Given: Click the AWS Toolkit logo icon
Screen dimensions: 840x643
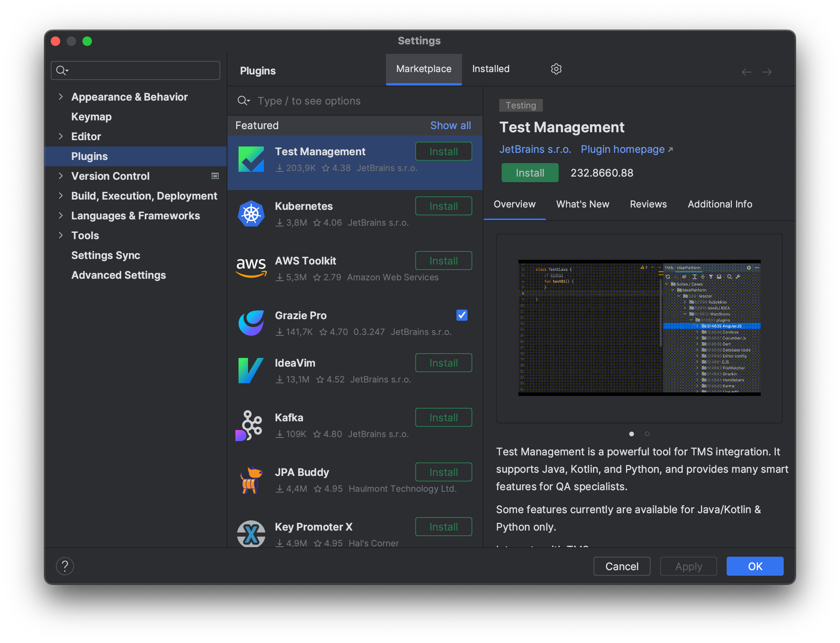Looking at the screenshot, I should pos(251,268).
